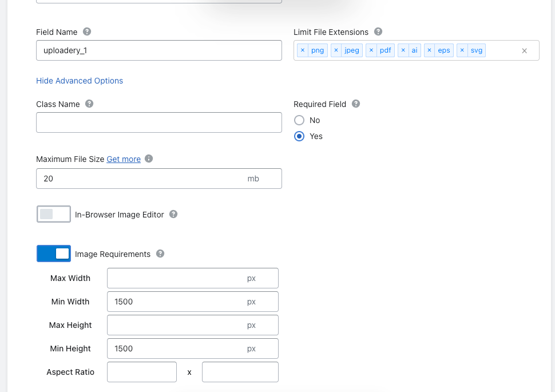Image resolution: width=555 pixels, height=392 pixels.
Task: Open Image Requirements help icon
Action: [160, 254]
